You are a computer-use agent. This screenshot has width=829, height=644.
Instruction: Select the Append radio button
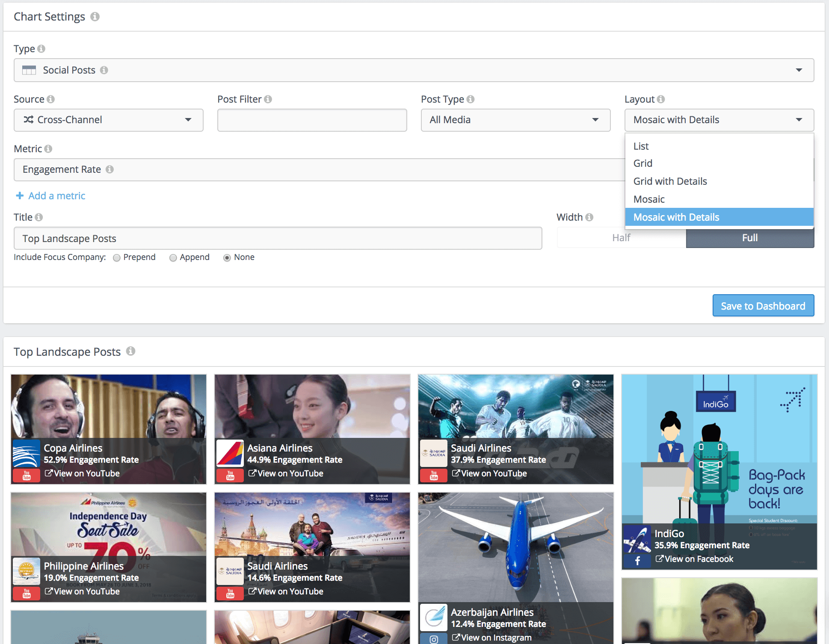(x=173, y=258)
